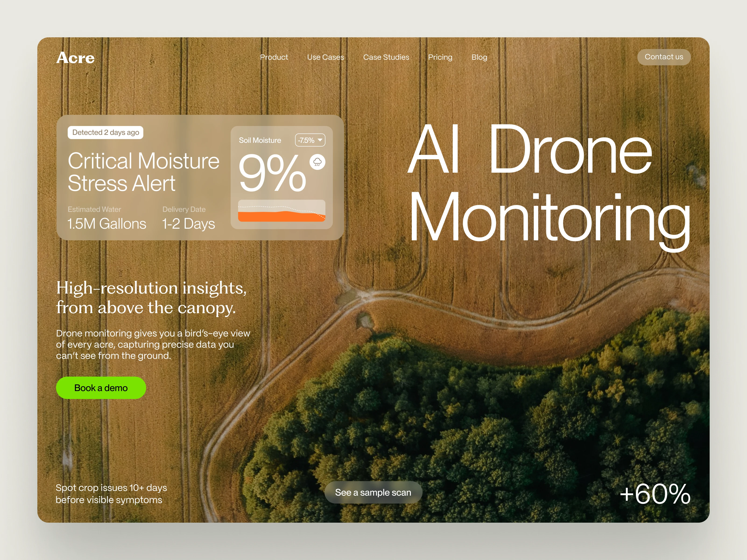Click the Acre logo
Image resolution: width=747 pixels, height=560 pixels.
[75, 58]
